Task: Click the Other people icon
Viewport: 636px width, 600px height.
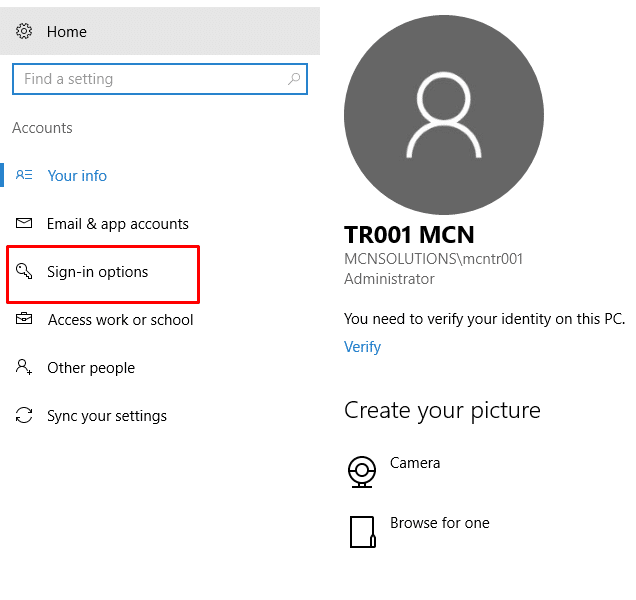Action: tap(24, 367)
